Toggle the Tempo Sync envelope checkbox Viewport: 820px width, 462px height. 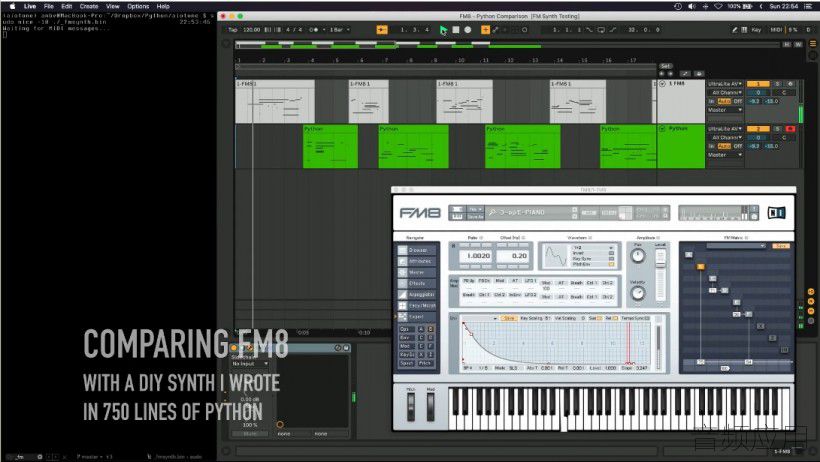click(x=647, y=318)
